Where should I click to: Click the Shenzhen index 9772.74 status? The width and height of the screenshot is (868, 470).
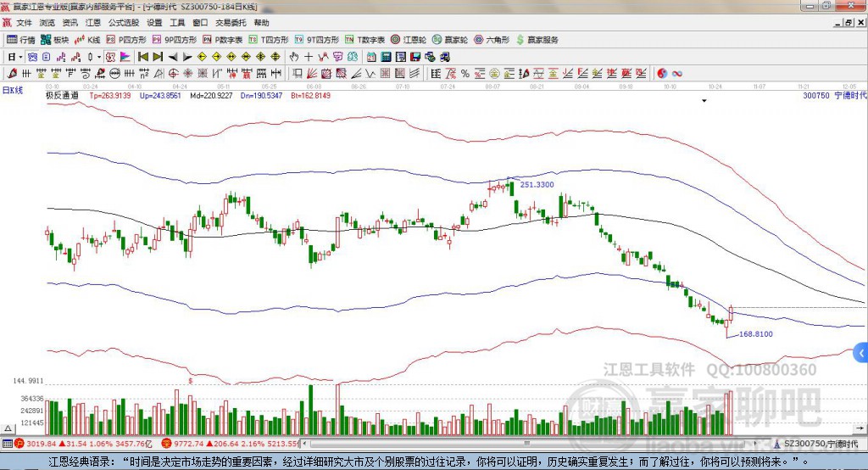click(x=231, y=444)
